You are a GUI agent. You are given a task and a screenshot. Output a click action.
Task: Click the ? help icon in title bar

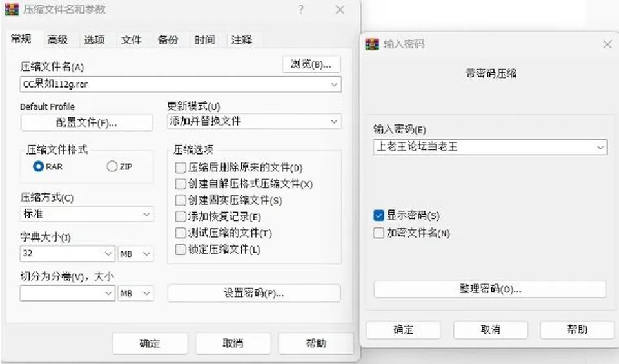(x=301, y=10)
